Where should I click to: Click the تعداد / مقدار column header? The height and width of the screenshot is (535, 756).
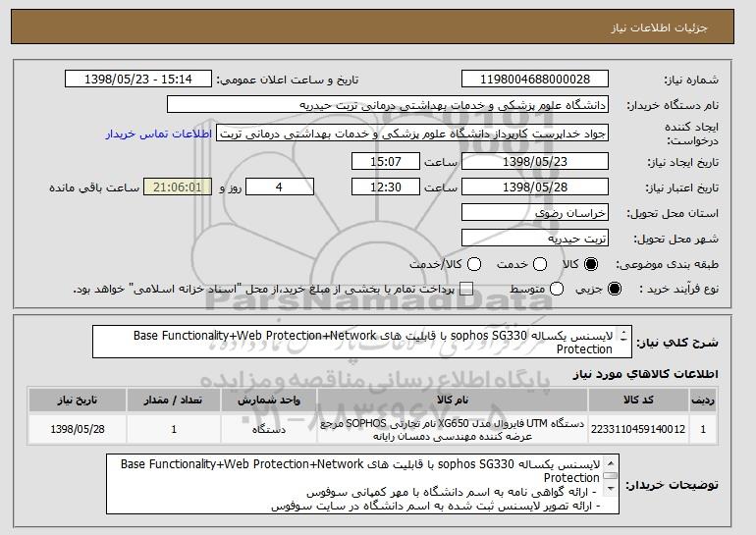174,401
